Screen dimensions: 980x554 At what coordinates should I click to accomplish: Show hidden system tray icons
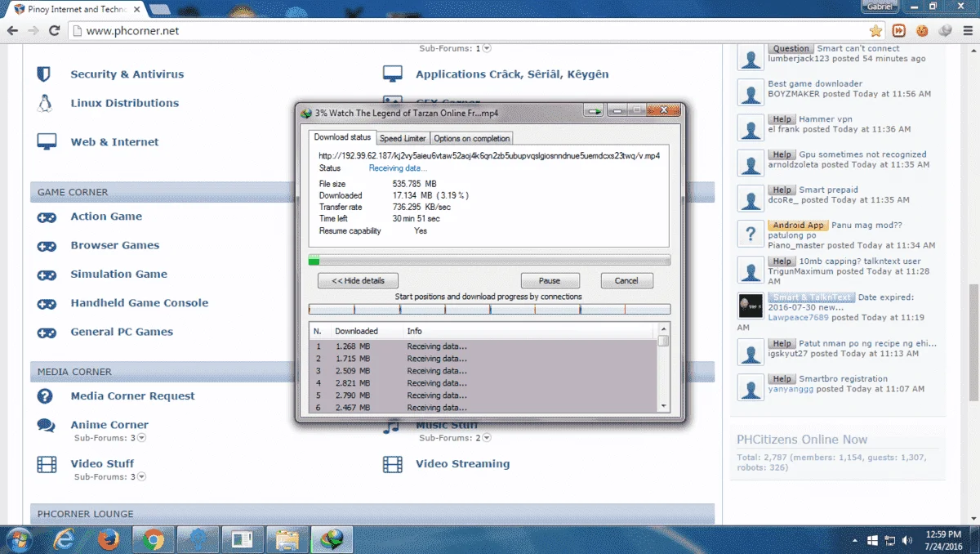pyautogui.click(x=855, y=540)
